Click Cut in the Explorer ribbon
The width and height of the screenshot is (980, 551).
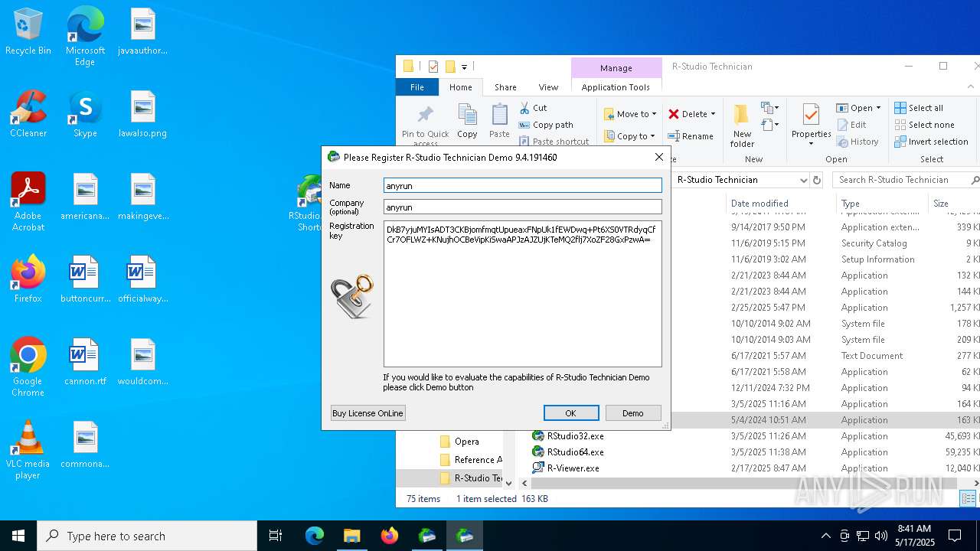533,108
